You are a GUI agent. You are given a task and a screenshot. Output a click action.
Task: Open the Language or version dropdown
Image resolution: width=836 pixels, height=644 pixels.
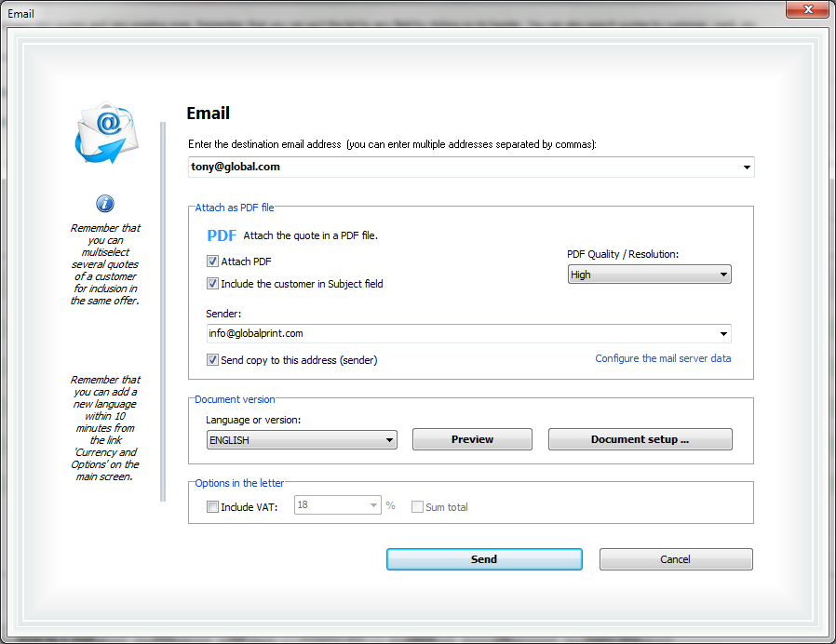click(x=302, y=440)
